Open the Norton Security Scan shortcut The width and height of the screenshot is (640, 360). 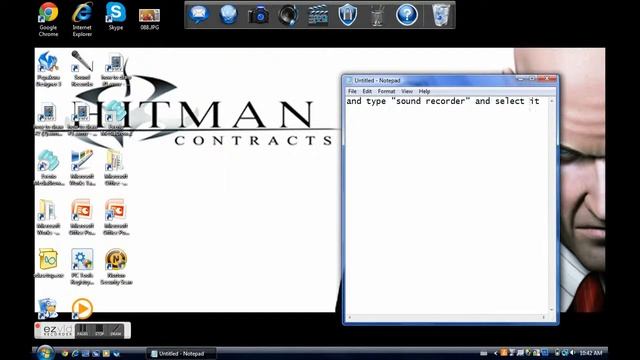click(x=116, y=267)
